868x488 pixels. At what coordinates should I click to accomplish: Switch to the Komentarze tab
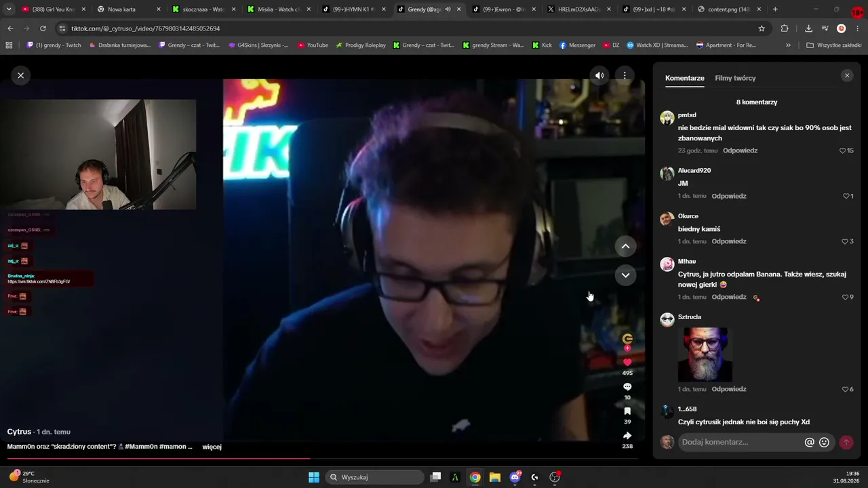point(685,78)
